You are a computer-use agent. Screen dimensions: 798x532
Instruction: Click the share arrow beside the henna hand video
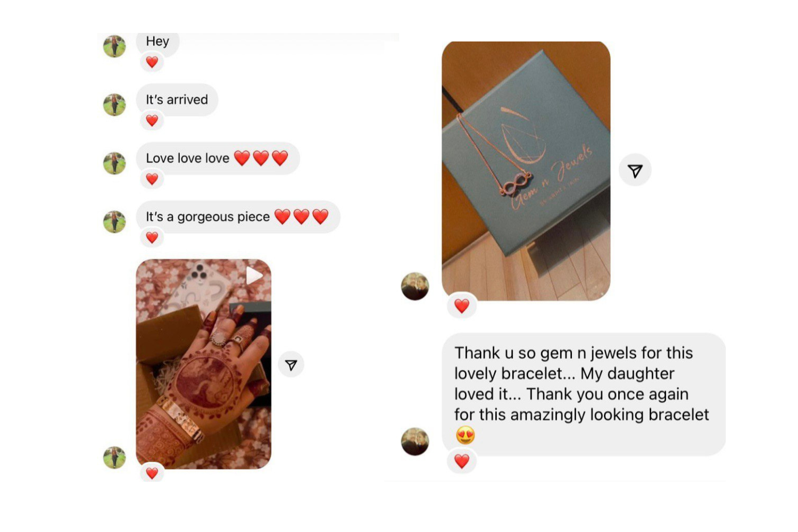point(291,365)
